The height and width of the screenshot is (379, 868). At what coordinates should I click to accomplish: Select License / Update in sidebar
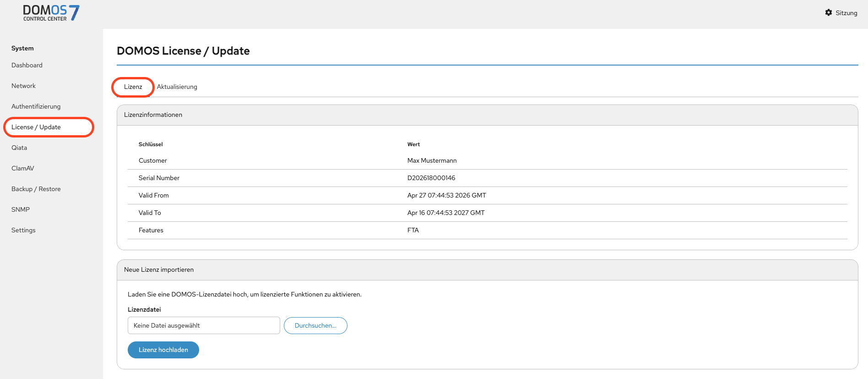(36, 127)
